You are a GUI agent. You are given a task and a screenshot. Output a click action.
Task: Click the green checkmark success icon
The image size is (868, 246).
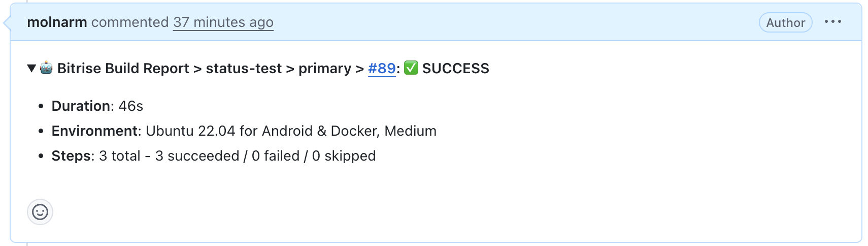[411, 68]
